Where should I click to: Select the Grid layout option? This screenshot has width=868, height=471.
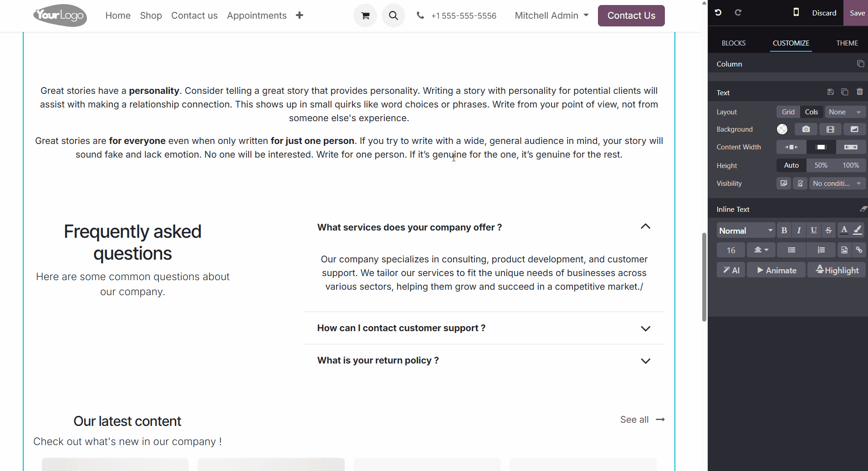[x=788, y=112]
